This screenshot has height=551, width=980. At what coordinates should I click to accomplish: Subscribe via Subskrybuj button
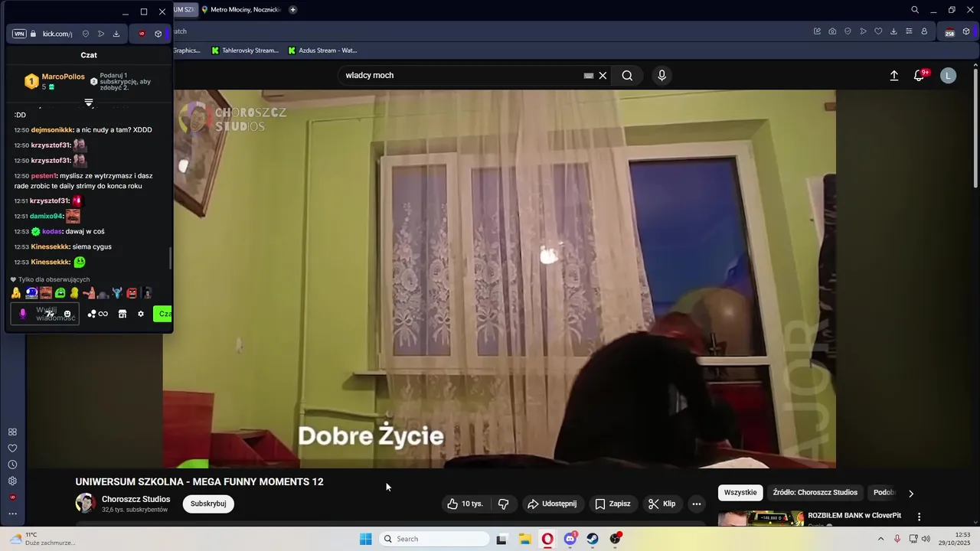[x=208, y=504]
